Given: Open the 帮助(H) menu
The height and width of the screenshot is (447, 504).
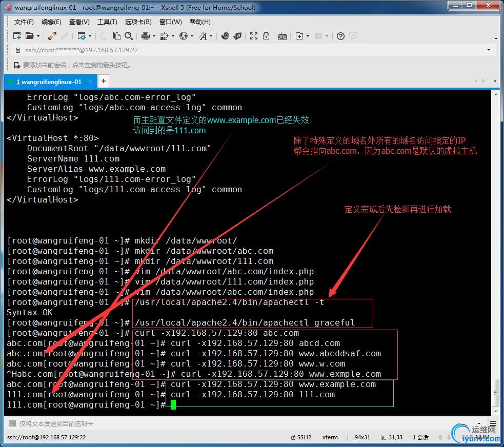Looking at the screenshot, I should [200, 22].
